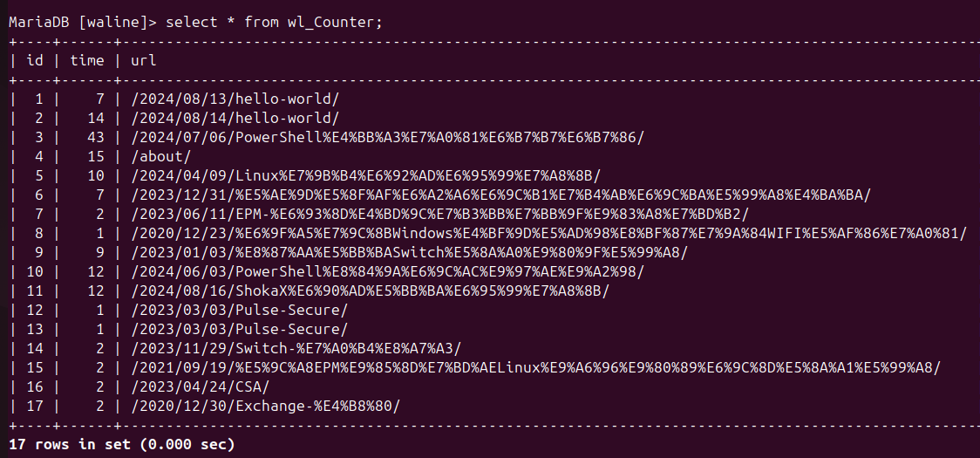Click the PowerShell URL in row 3

click(x=386, y=137)
